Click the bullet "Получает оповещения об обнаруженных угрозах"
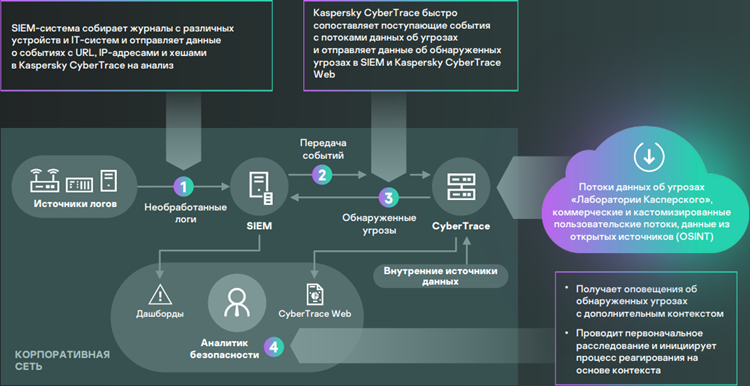750x386 pixels. 650,301
